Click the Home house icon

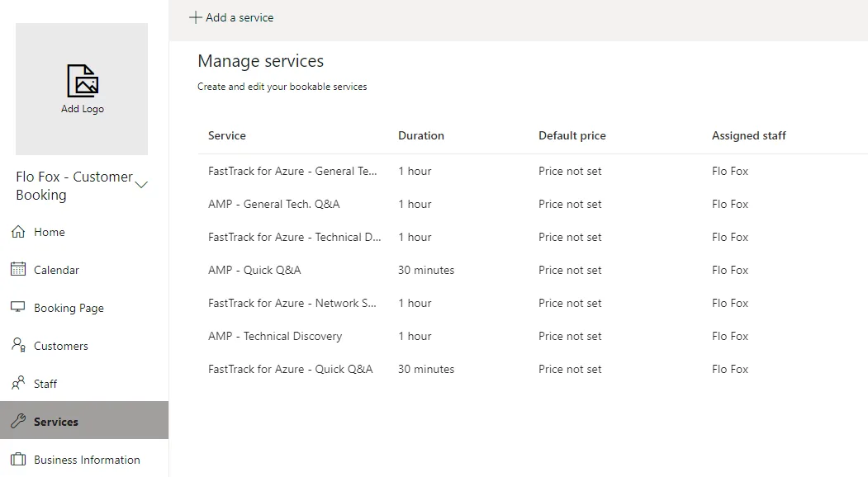tap(18, 232)
